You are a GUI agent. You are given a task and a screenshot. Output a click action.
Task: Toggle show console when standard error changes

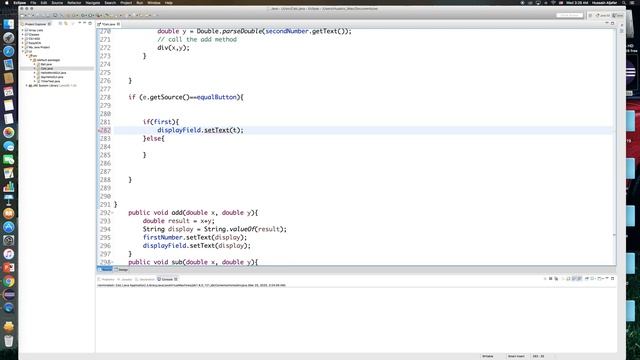(579, 279)
